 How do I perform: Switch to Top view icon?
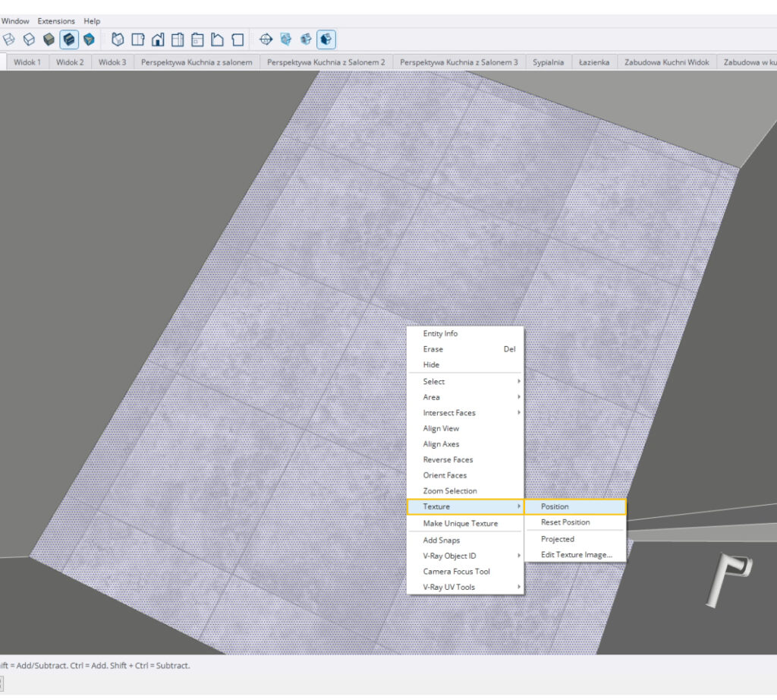coord(138,39)
